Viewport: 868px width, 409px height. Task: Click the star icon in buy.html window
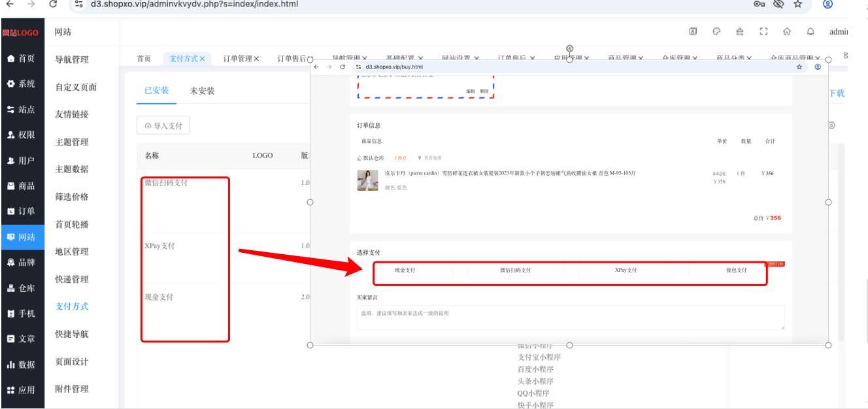click(799, 67)
